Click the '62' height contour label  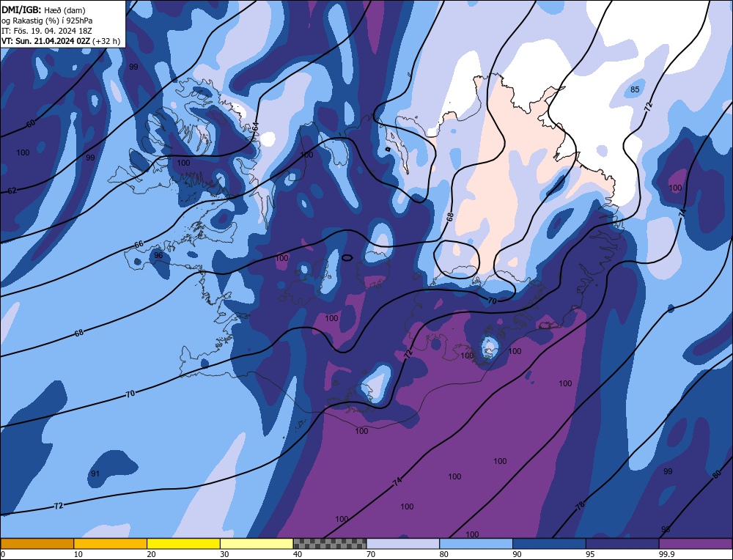point(12,191)
